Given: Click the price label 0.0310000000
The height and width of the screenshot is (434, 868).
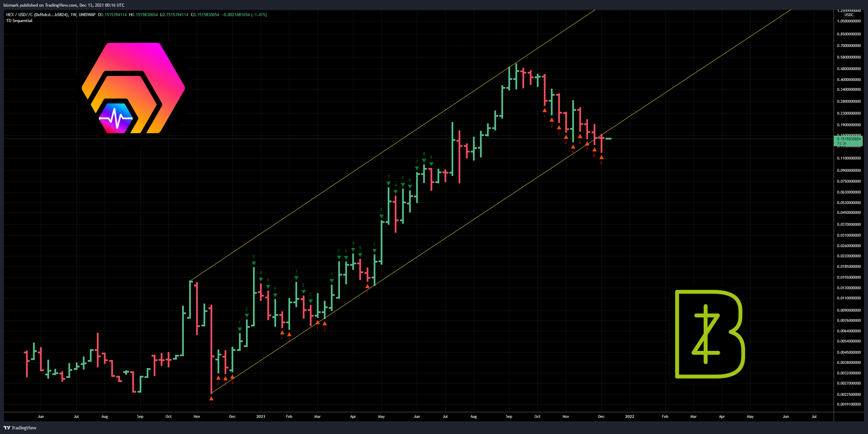Looking at the screenshot, I should tap(849, 236).
